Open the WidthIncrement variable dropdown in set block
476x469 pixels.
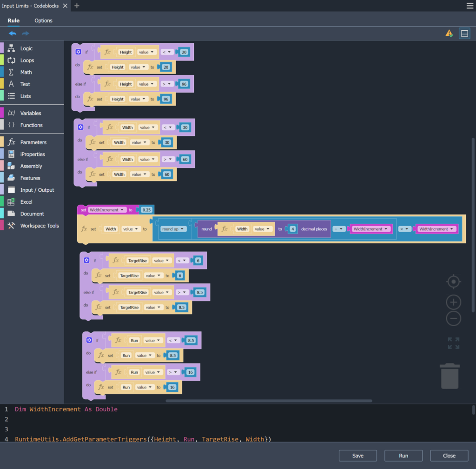[106, 210]
